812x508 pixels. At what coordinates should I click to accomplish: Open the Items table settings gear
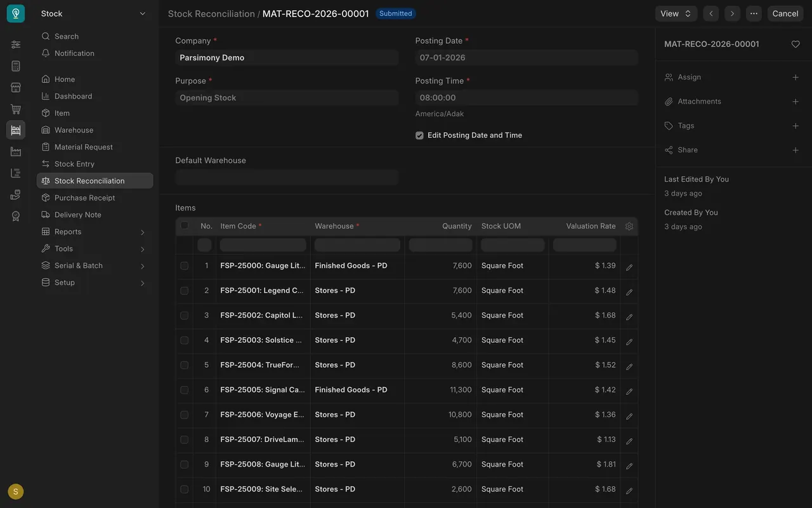click(x=629, y=226)
